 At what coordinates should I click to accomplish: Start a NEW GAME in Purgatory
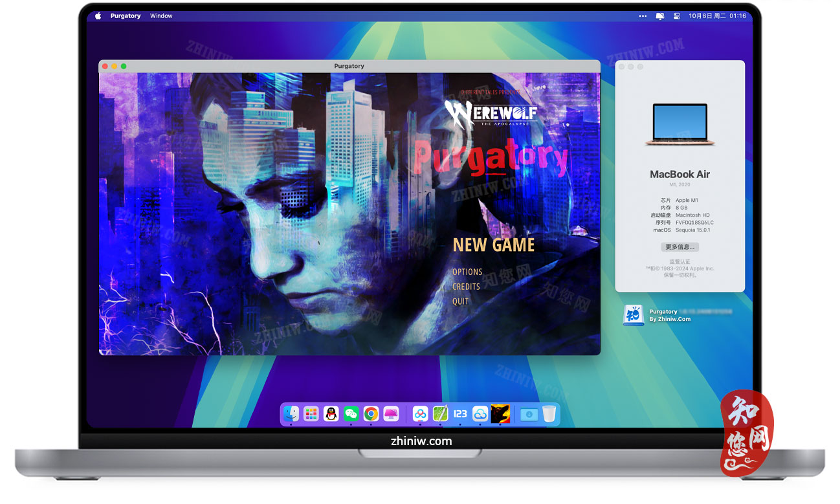494,245
